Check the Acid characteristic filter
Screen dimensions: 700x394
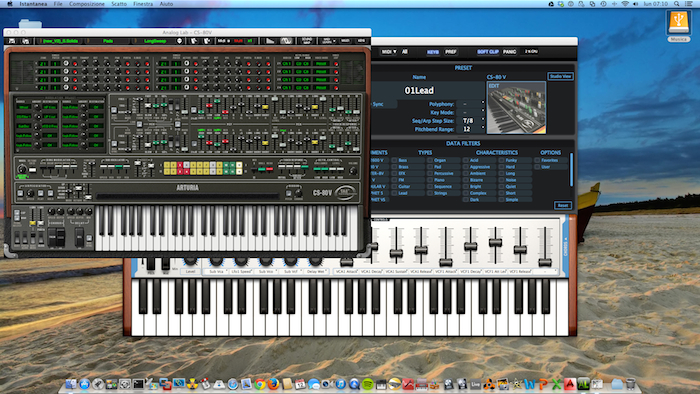[x=466, y=160]
